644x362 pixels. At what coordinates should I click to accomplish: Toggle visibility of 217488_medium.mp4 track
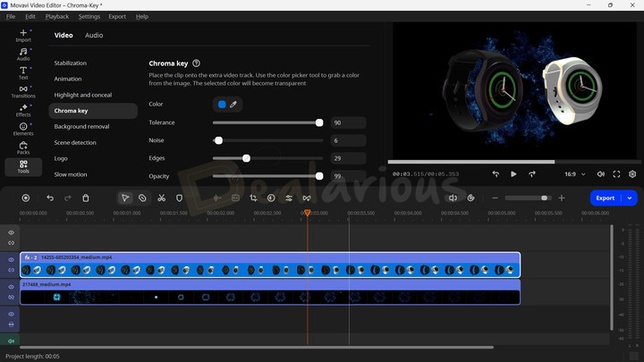12,287
